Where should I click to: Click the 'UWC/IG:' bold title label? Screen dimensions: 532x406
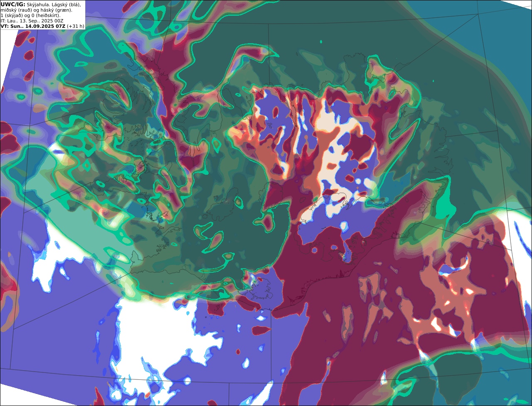pos(13,5)
